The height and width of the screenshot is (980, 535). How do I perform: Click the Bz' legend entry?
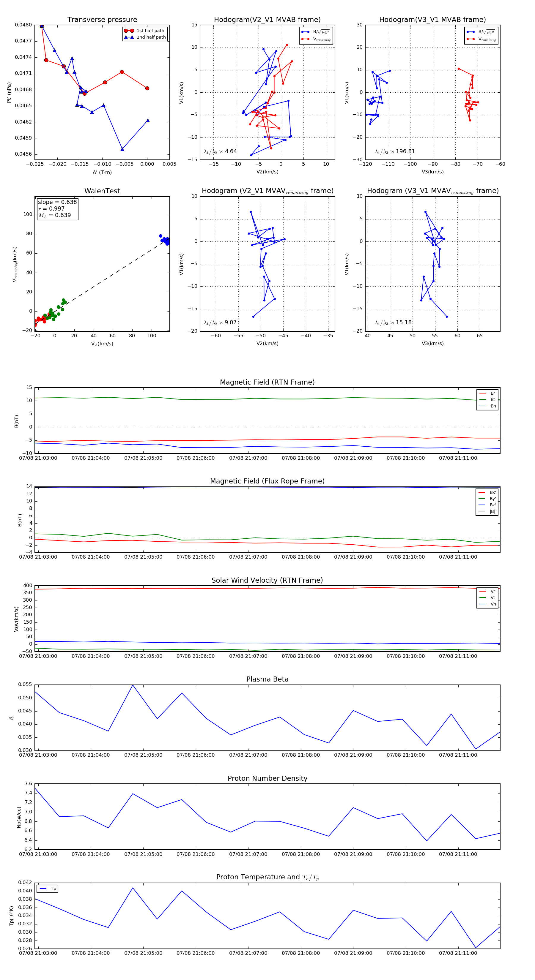tap(487, 505)
